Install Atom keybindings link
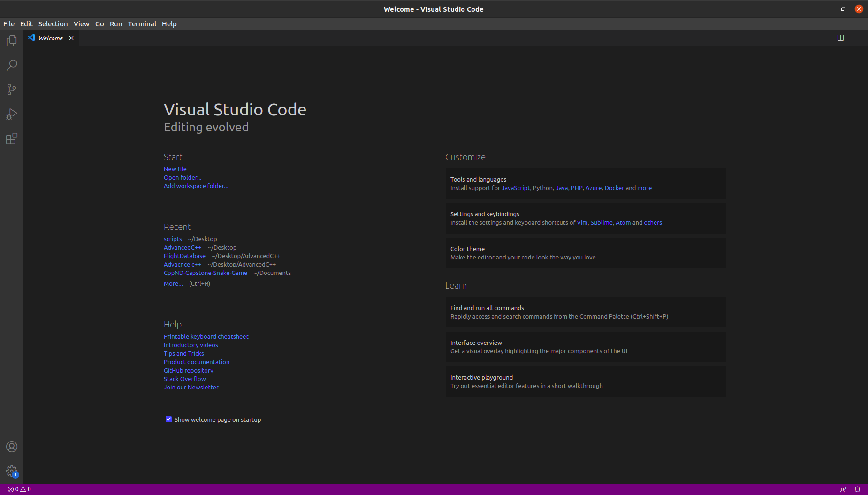Screen dimensions: 868x495 pyautogui.click(x=623, y=222)
